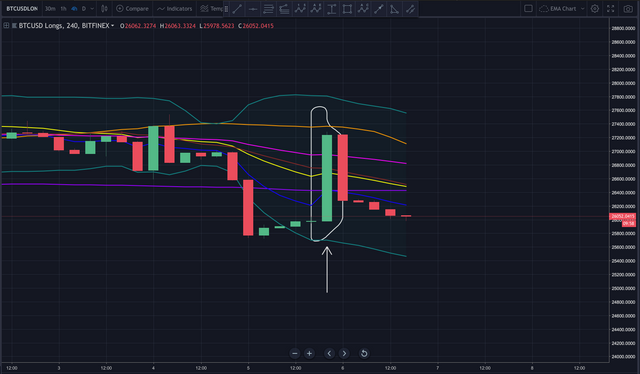Open the Indicators menu

(x=175, y=9)
